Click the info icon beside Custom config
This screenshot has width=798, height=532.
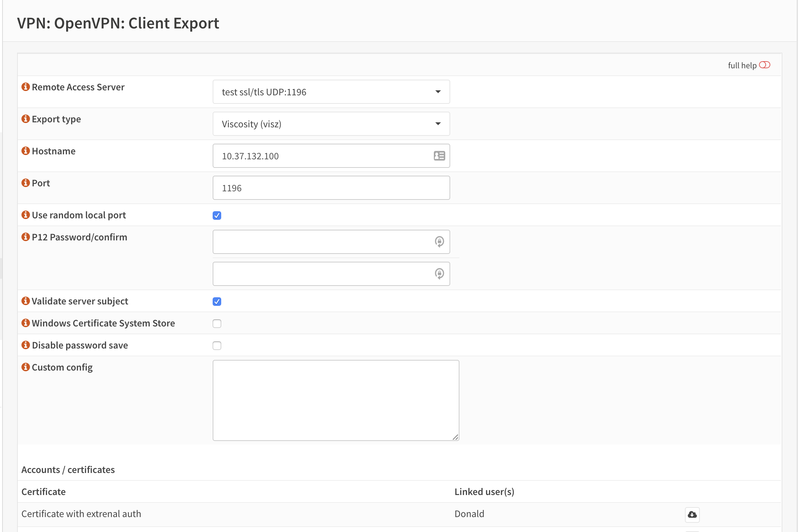click(26, 367)
